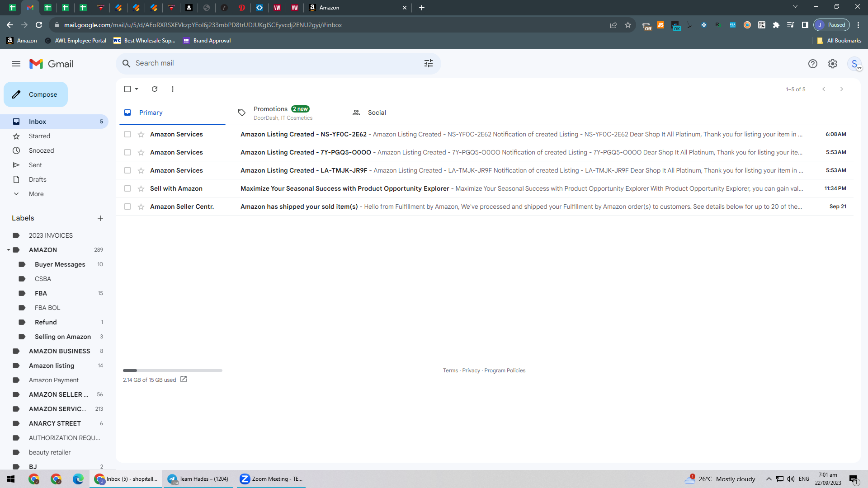Open Microsoft Edge from taskbar
Screen dimensions: 868x488
tap(78, 479)
